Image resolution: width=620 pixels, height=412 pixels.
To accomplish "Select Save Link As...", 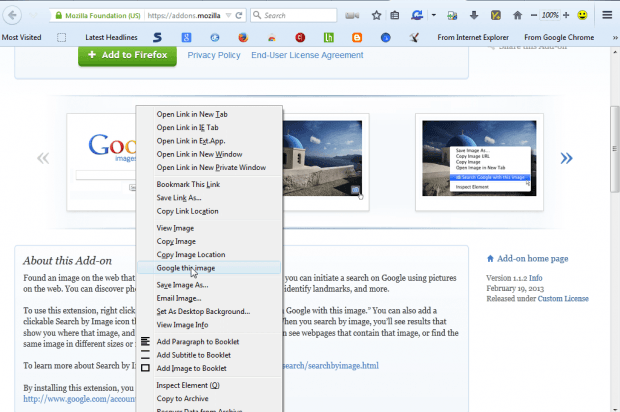I will pyautogui.click(x=209, y=198).
